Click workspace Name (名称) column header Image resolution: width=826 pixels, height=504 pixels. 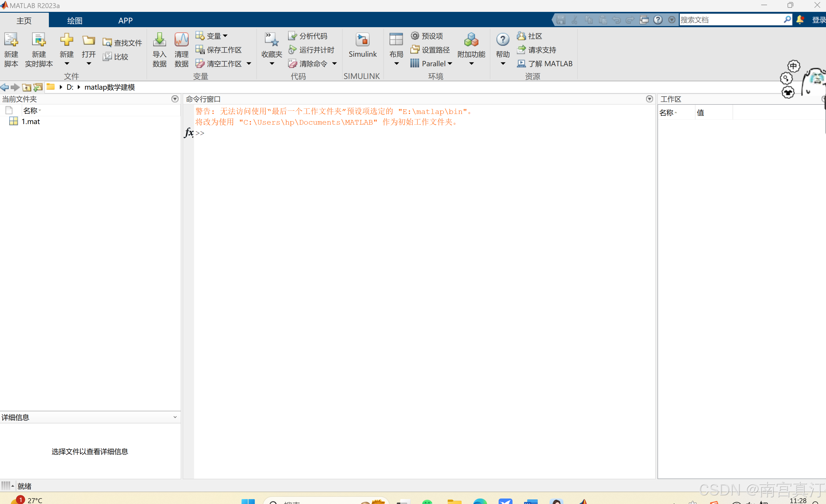click(676, 112)
